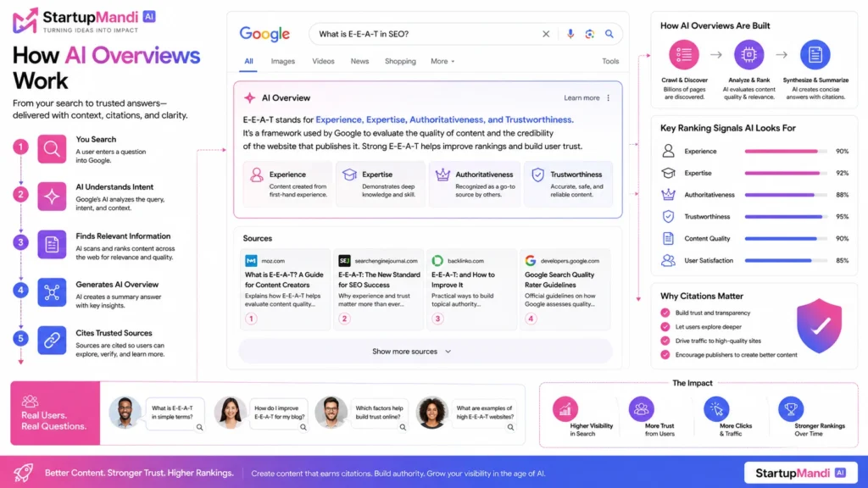Open Google Lens camera search icon
This screenshot has width=868, height=488.
590,34
